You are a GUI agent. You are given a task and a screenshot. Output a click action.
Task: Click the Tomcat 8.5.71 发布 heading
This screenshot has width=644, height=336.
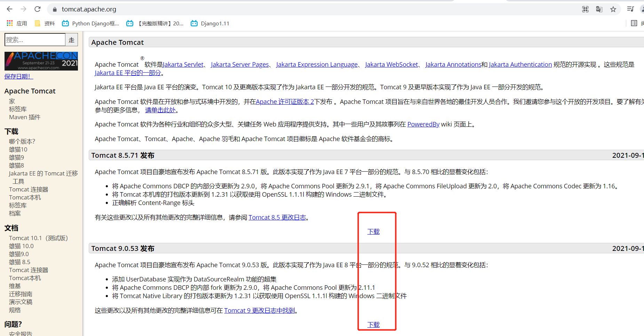(123, 155)
